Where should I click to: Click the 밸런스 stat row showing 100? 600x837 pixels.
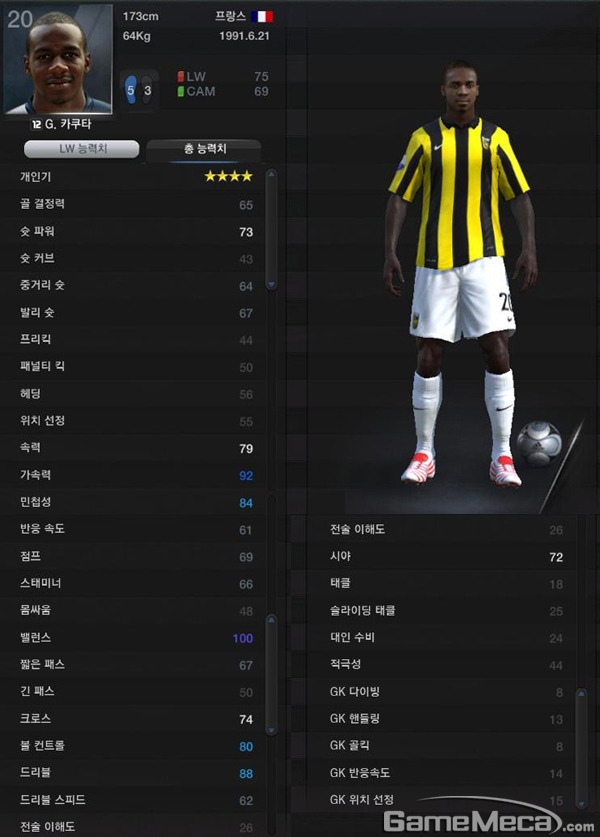136,638
